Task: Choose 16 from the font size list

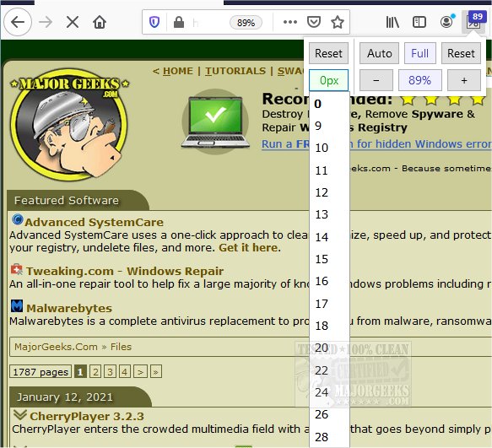Action: tap(329, 281)
